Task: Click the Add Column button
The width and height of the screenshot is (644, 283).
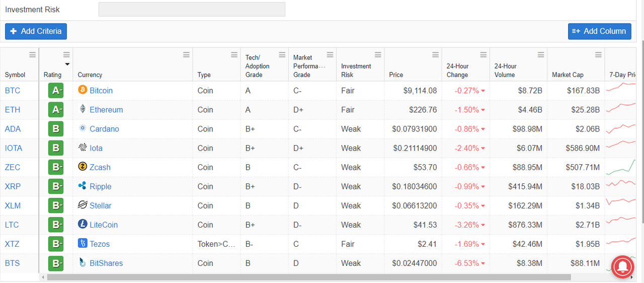Action: click(x=599, y=31)
